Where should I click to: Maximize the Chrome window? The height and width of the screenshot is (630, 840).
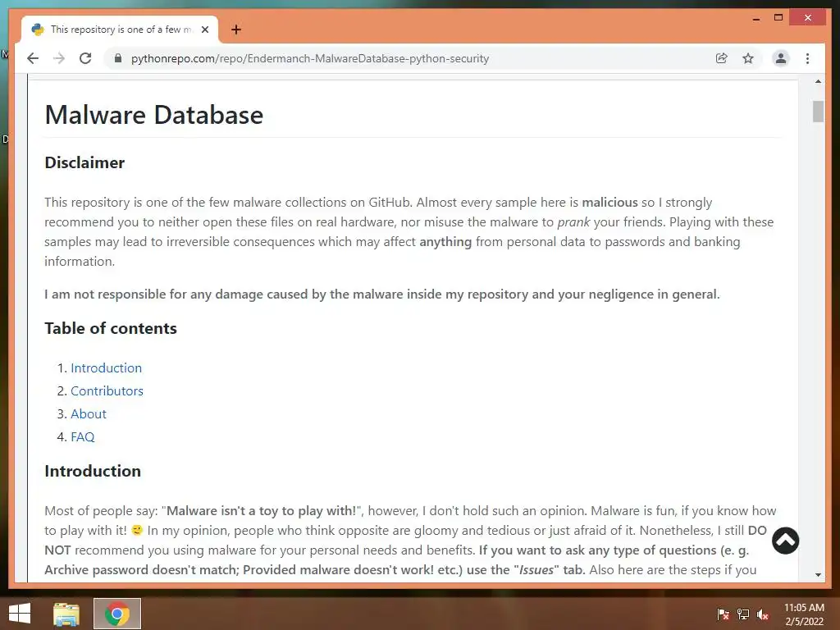point(778,18)
